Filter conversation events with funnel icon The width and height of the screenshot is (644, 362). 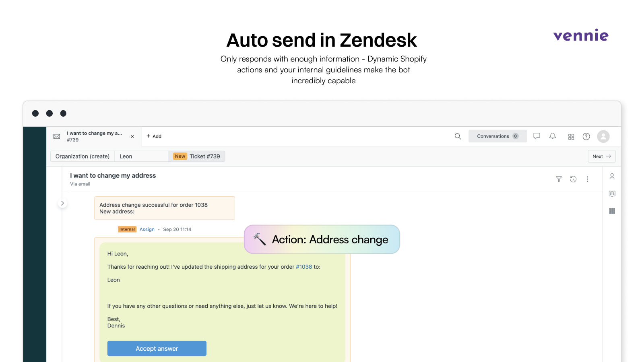559,179
